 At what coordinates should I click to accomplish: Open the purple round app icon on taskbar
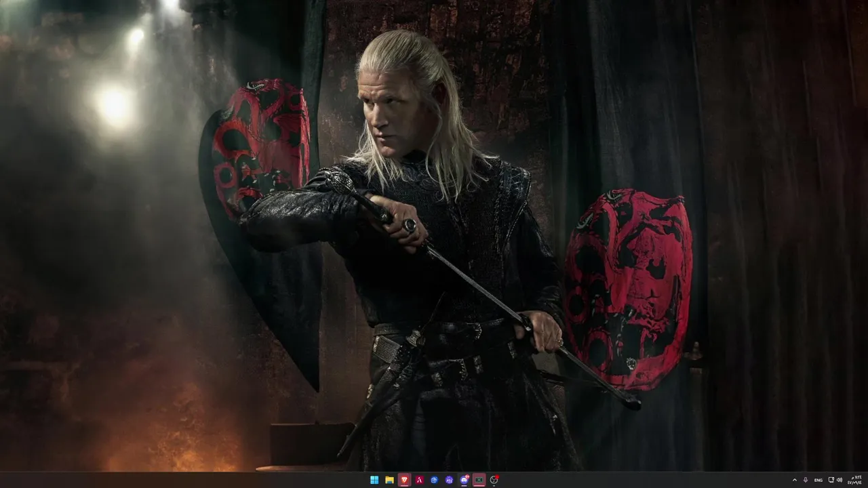(449, 480)
